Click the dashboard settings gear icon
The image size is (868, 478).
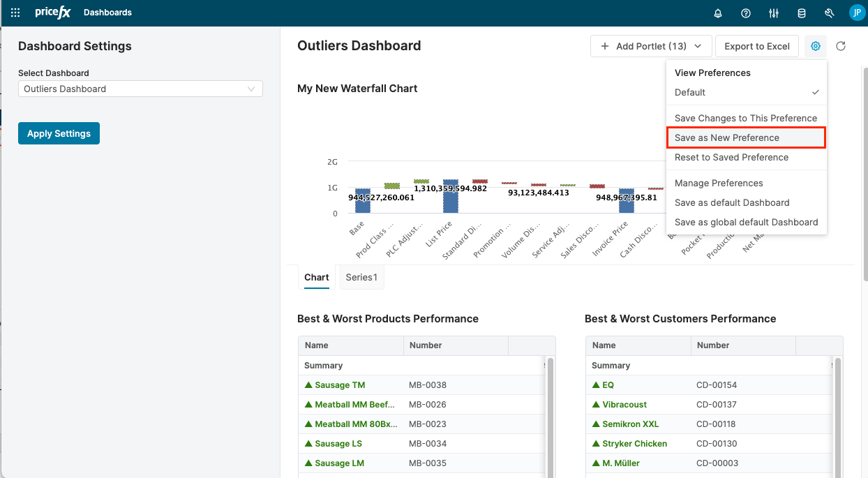[x=815, y=46]
